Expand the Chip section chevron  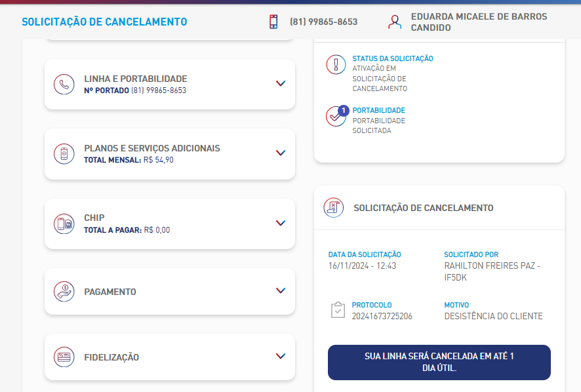click(281, 223)
